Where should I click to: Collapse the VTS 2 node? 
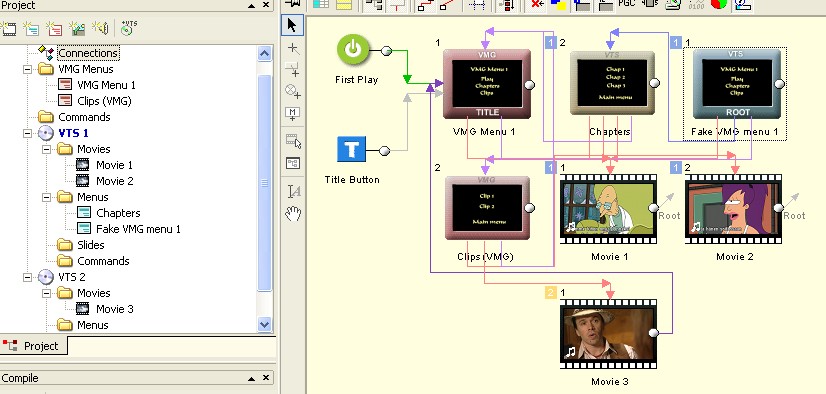pos(27,277)
